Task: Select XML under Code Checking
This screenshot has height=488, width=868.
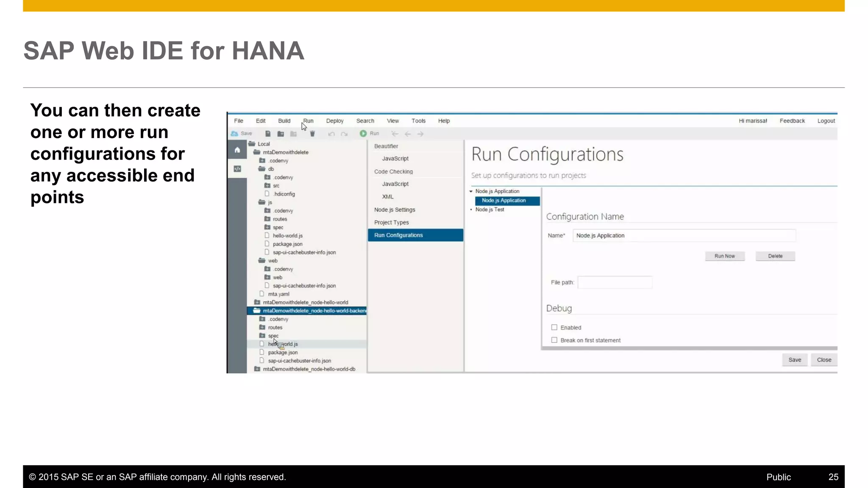Action: click(x=388, y=197)
